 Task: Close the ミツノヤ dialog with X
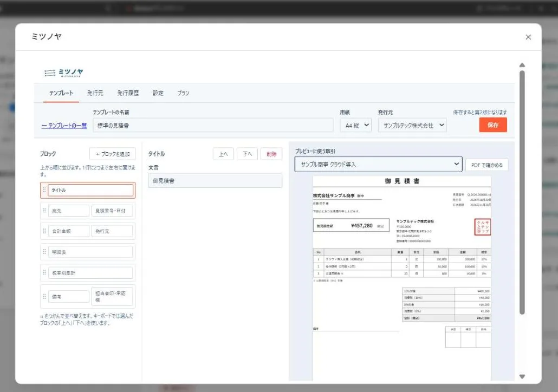528,37
